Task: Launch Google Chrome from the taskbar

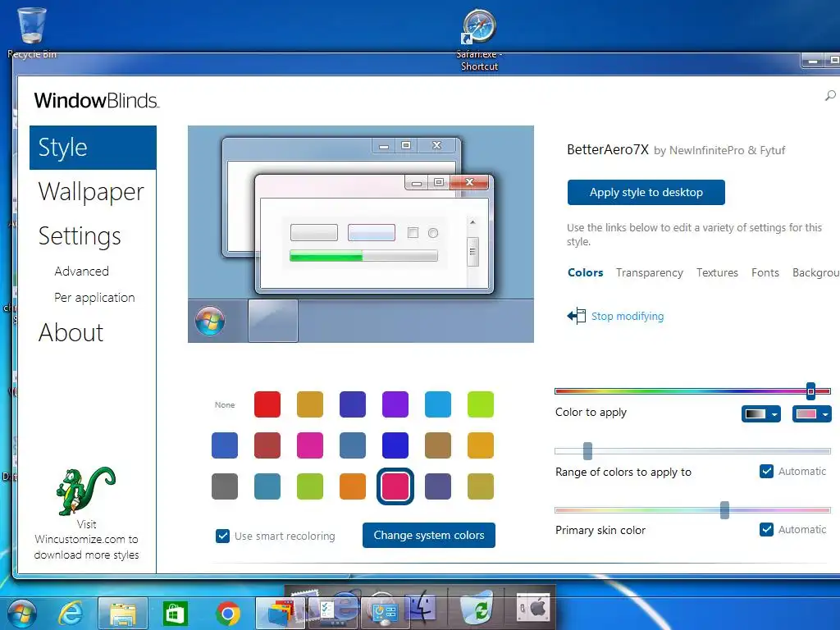Action: click(228, 614)
